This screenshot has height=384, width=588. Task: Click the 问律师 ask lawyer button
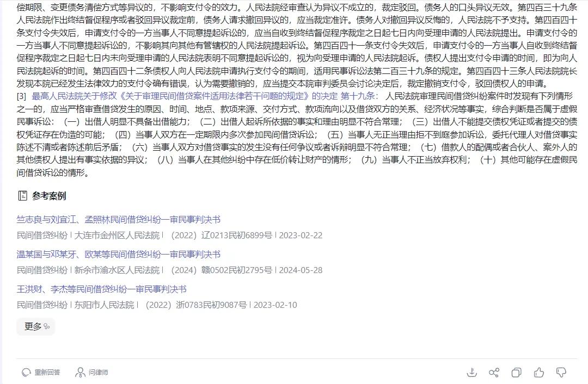pyautogui.click(x=91, y=373)
